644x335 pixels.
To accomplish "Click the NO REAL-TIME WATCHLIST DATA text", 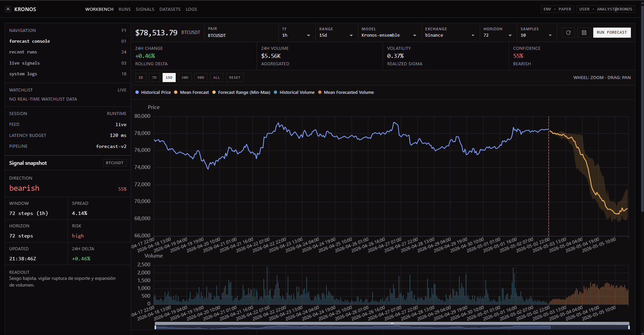I will point(43,99).
